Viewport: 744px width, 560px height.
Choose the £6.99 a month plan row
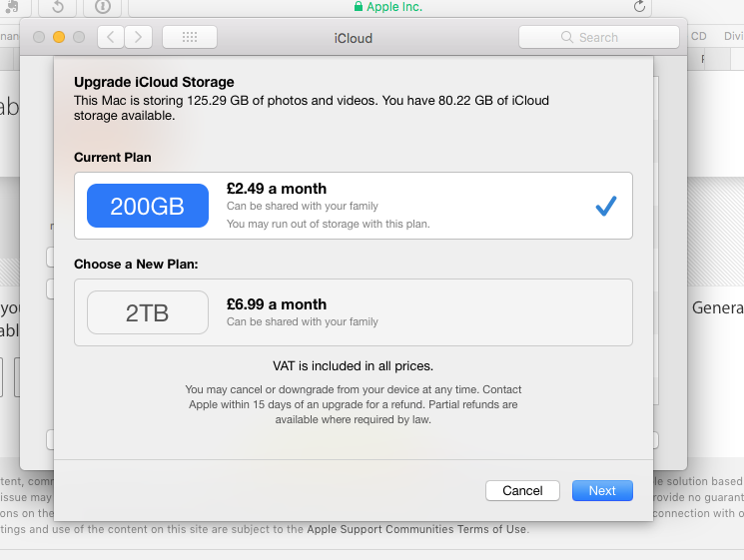(277, 304)
